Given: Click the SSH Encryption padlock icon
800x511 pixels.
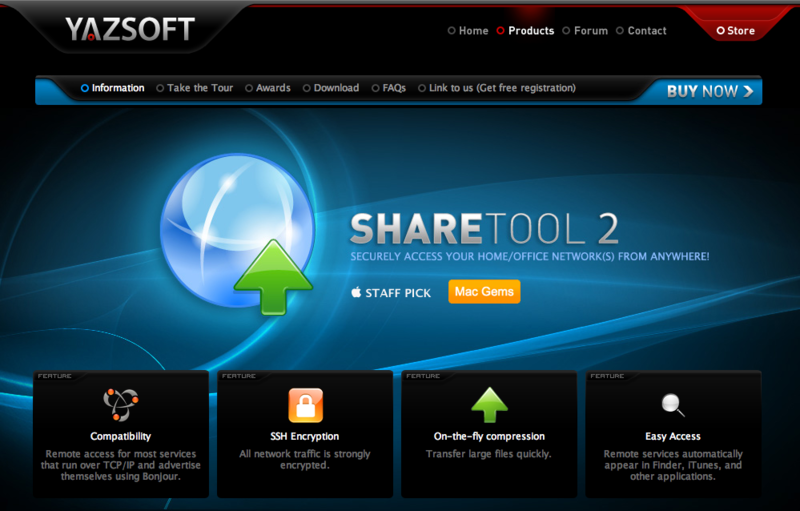Looking at the screenshot, I should (x=306, y=405).
